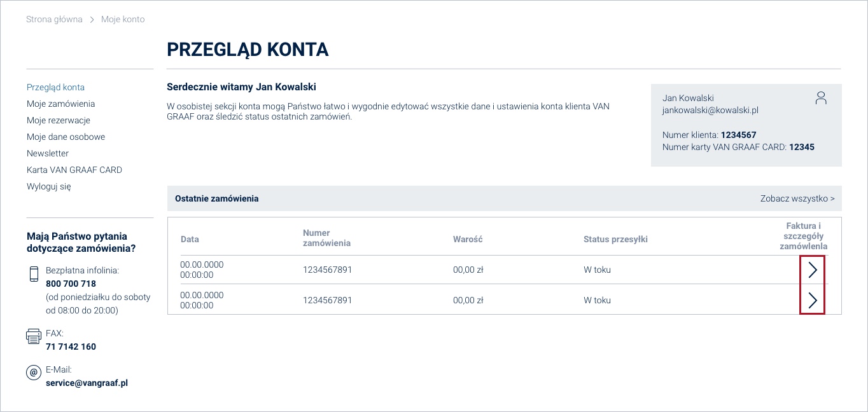Image resolution: width=868 pixels, height=412 pixels.
Task: Open Moje dane osobowe
Action: click(66, 137)
